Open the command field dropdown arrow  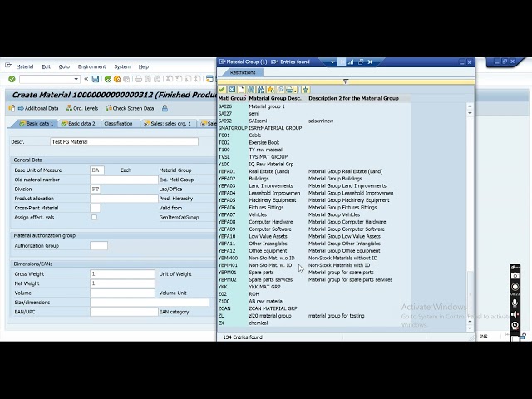coord(76,79)
